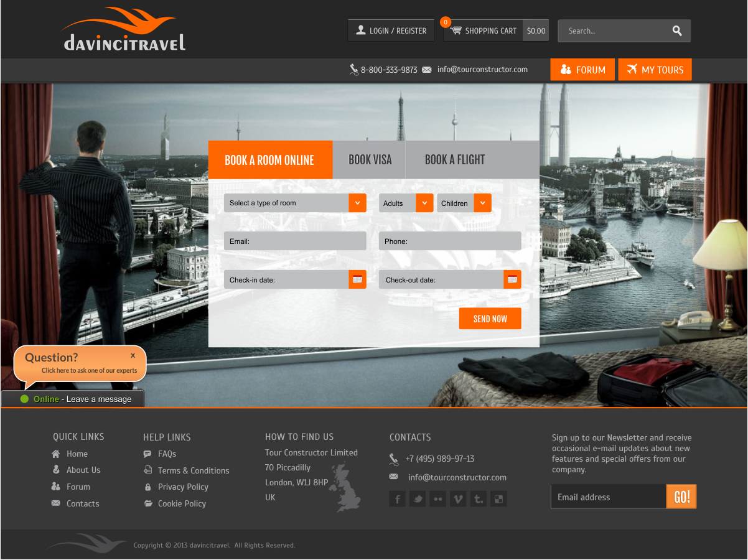Open the Facebook social icon
Screen dimensions: 748x560
click(x=398, y=499)
